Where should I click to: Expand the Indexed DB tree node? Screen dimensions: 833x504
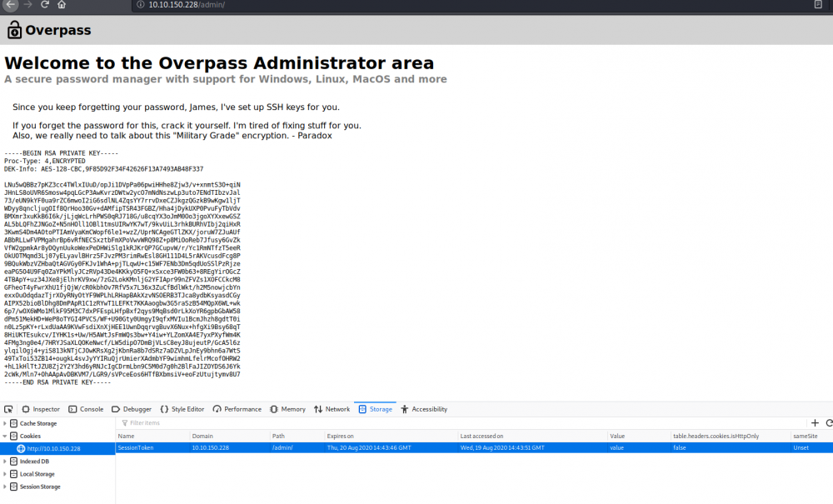(x=5, y=461)
